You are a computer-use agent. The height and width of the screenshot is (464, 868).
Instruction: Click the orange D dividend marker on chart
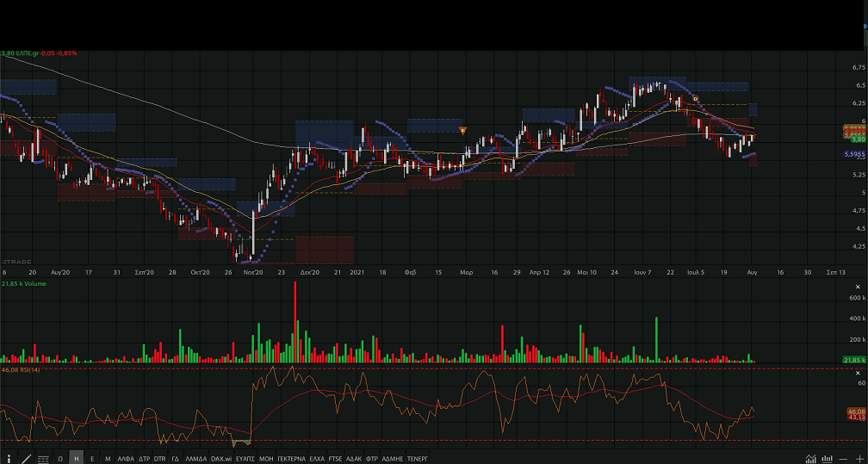click(x=696, y=99)
